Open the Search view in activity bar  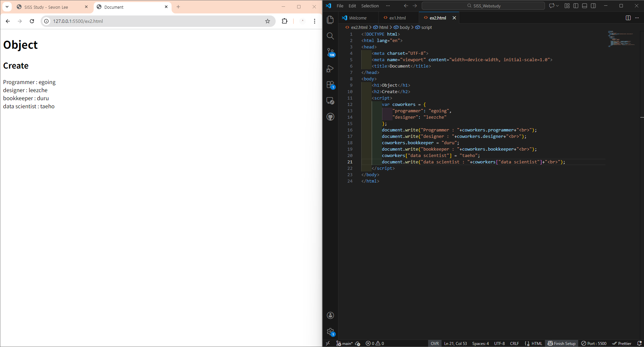(330, 36)
